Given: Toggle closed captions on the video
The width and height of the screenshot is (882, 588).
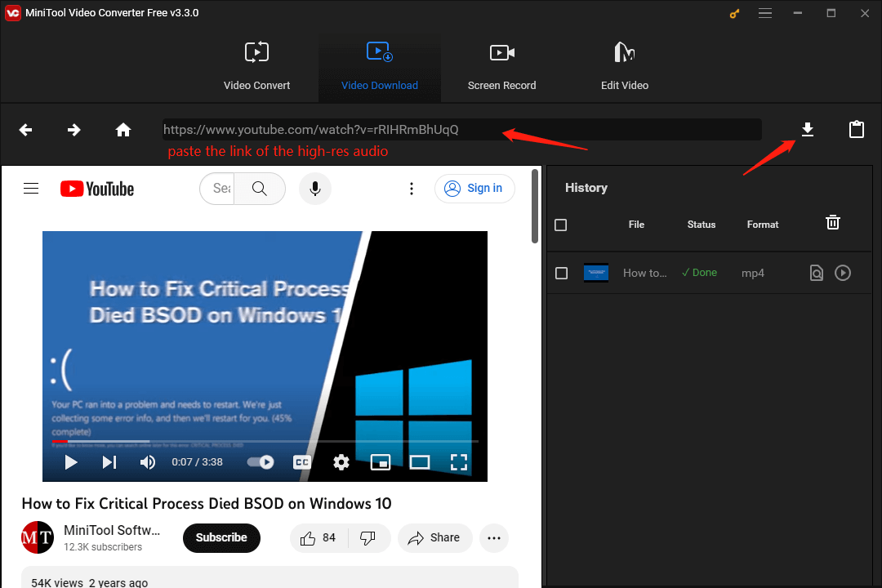Looking at the screenshot, I should [x=302, y=462].
